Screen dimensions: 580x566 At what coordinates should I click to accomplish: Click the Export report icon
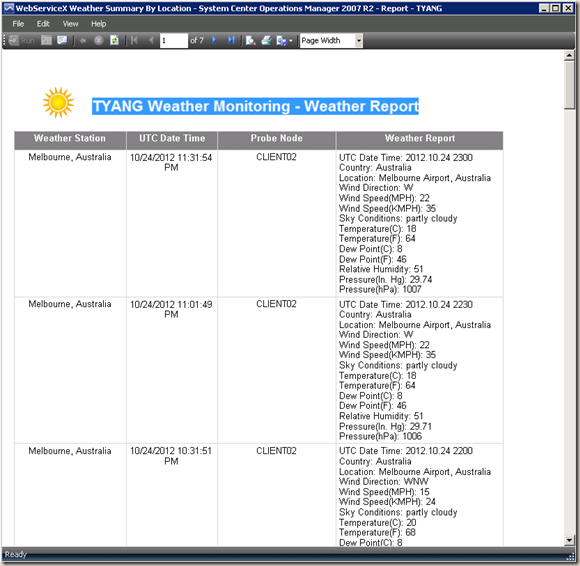click(x=281, y=41)
